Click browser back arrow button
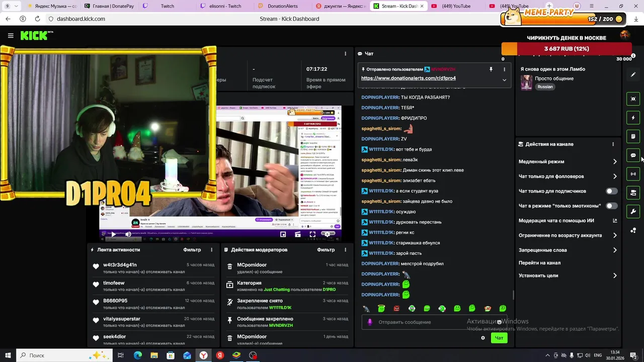The width and height of the screenshot is (644, 362). (8, 19)
